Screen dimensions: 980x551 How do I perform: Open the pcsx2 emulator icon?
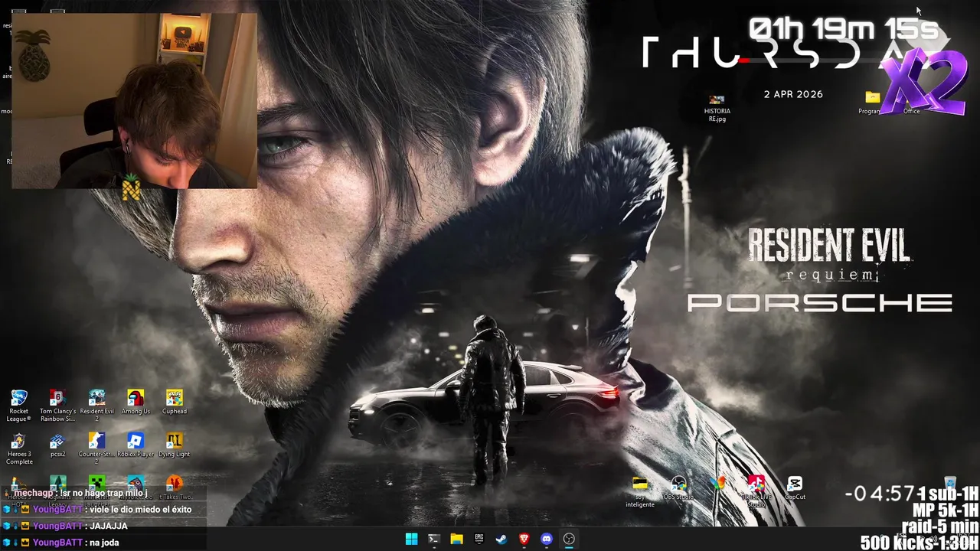point(57,445)
